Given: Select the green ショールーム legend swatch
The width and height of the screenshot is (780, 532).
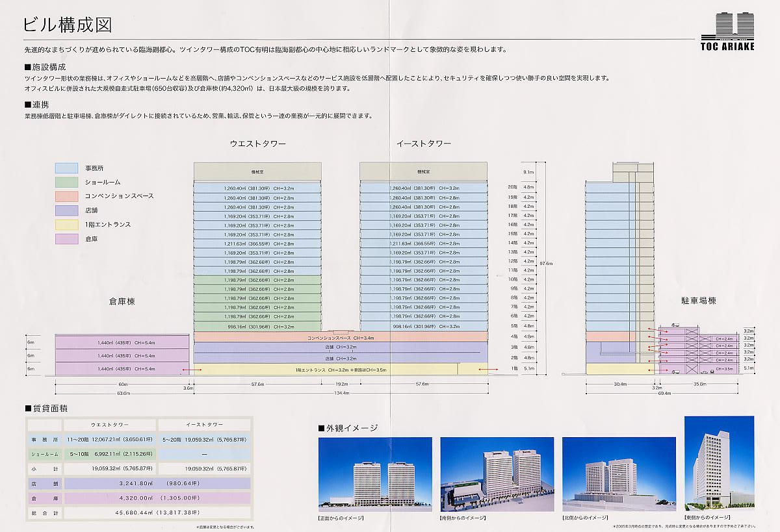Looking at the screenshot, I should (66, 182).
